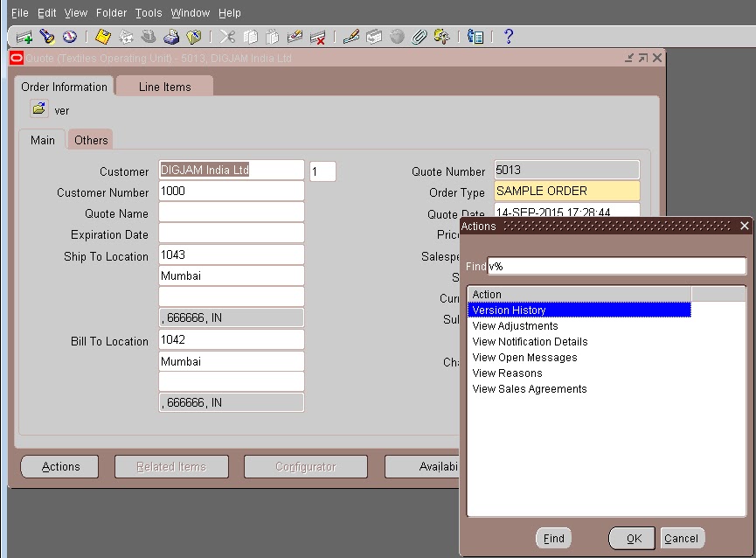Paste using the toolbar paste icon
The width and height of the screenshot is (756, 558).
(x=273, y=38)
